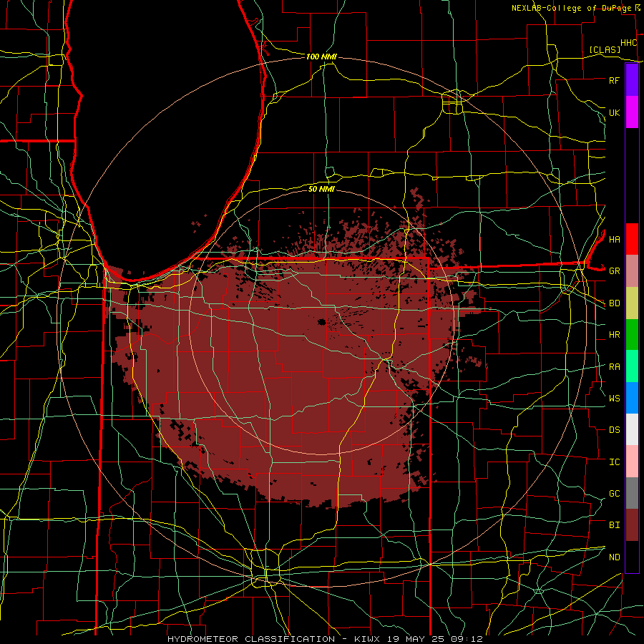Click the 09:12 timestamp
644x644 pixels.
[x=469, y=639]
